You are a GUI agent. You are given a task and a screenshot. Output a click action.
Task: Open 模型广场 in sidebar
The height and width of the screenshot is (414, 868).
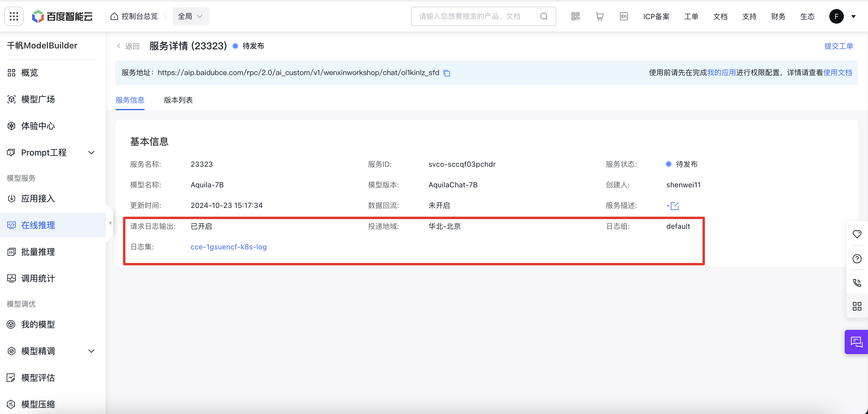coord(53,99)
